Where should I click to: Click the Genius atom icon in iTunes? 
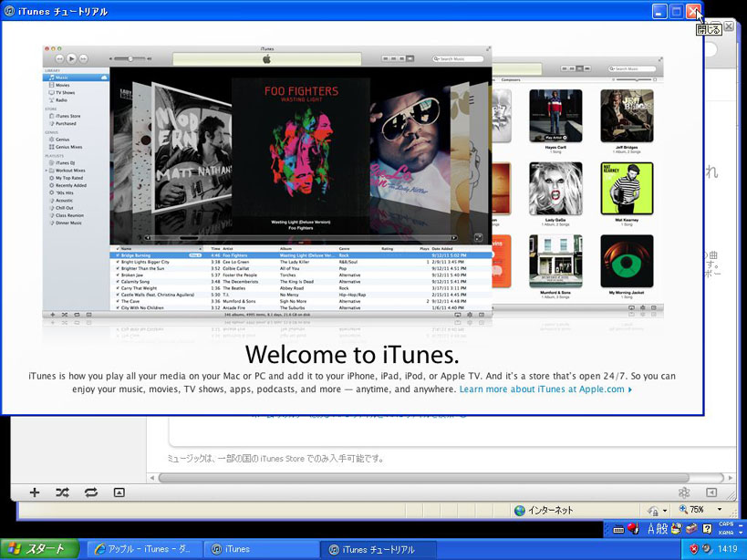(x=684, y=493)
